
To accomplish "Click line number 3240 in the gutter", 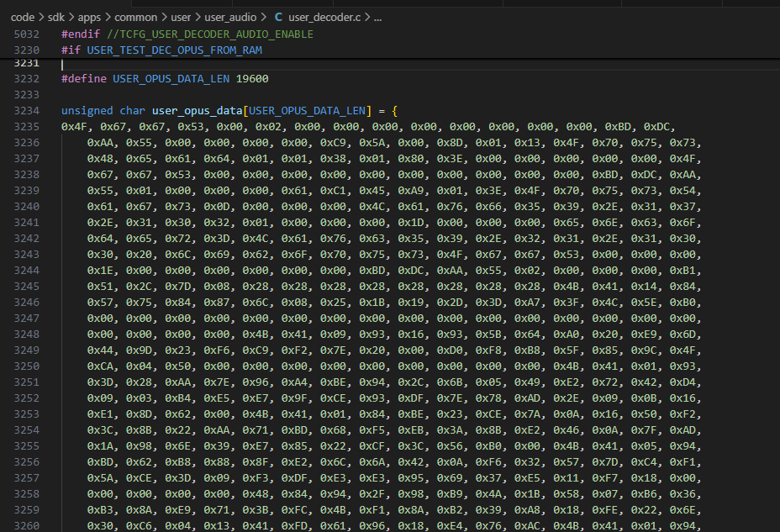I will pyautogui.click(x=26, y=207).
